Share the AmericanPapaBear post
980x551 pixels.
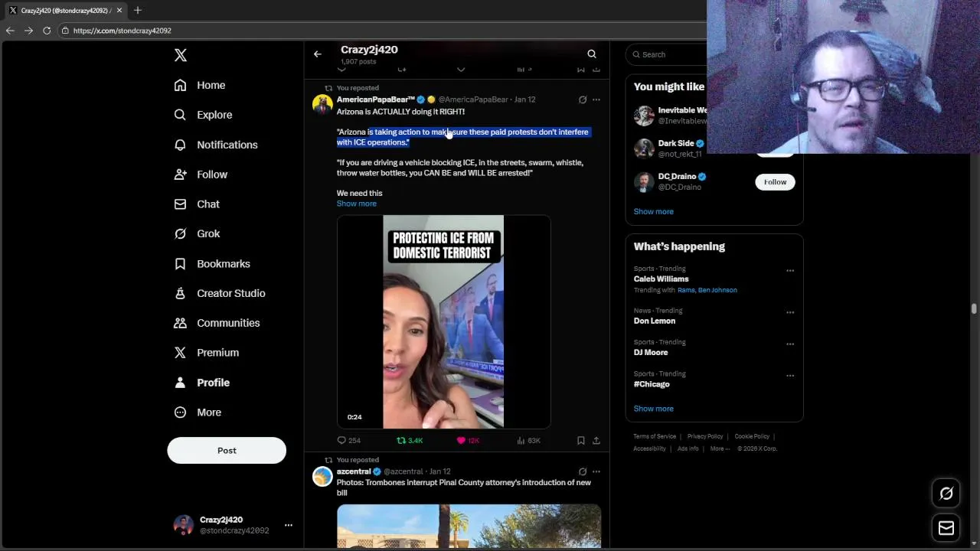(x=596, y=440)
